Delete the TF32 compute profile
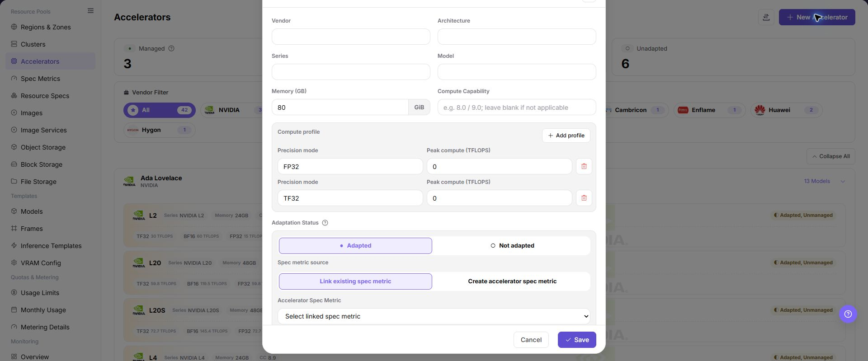This screenshot has width=868, height=361. [x=584, y=198]
